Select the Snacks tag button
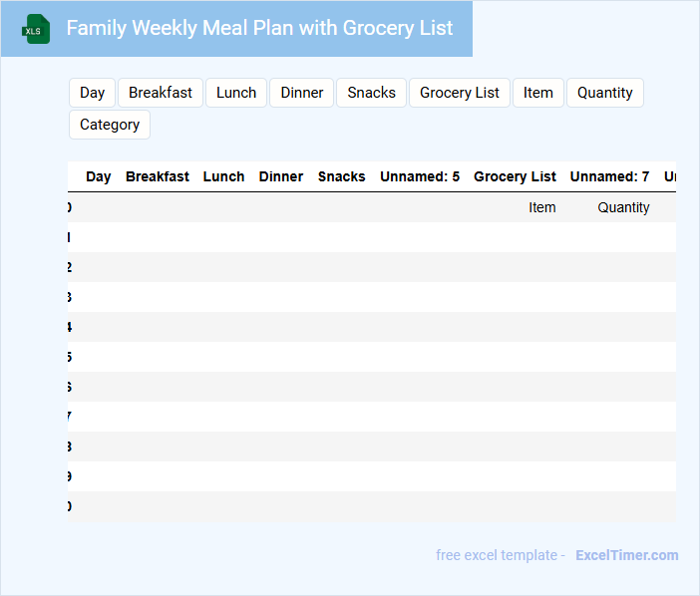The height and width of the screenshot is (596, 700). [x=372, y=93]
